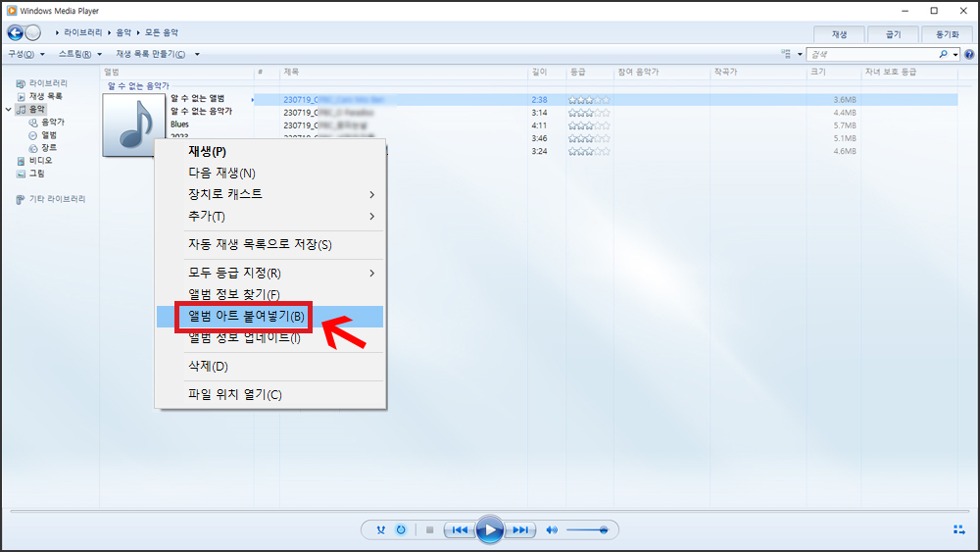Switch to Now Playing mode icon
The width and height of the screenshot is (980, 552).
(x=958, y=530)
